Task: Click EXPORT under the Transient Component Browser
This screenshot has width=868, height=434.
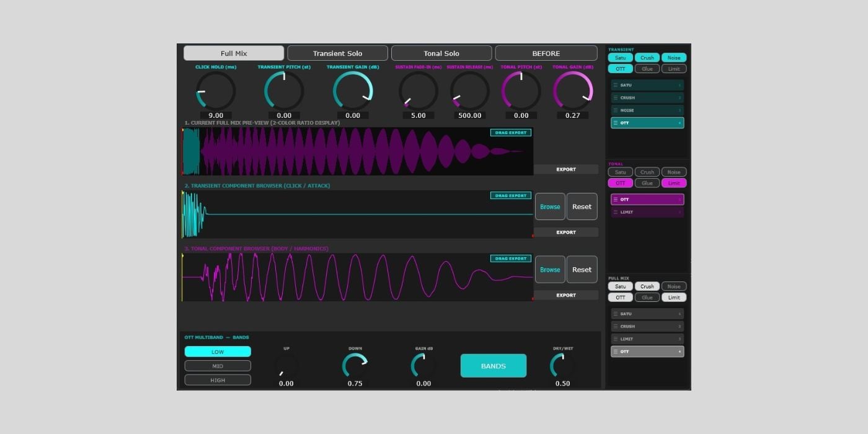Action: [x=566, y=232]
